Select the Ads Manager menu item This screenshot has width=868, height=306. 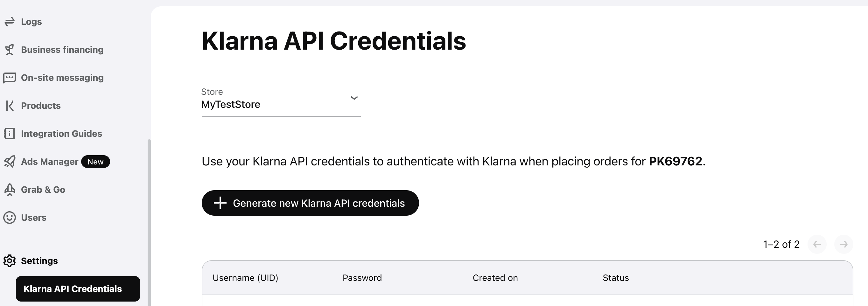[50, 161]
